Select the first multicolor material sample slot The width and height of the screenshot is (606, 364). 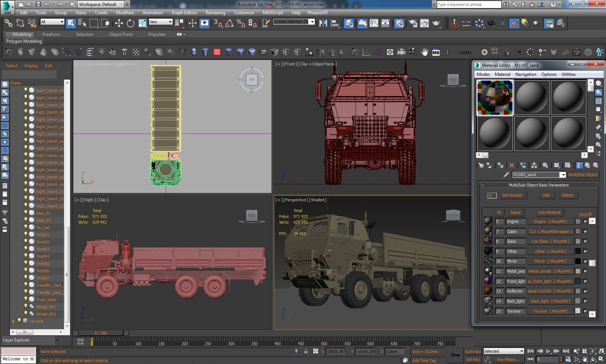coord(495,98)
